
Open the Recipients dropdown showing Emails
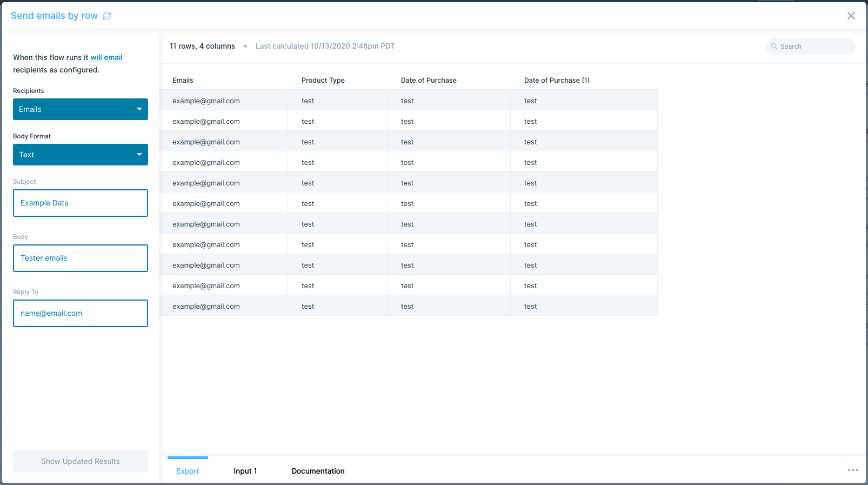click(81, 109)
